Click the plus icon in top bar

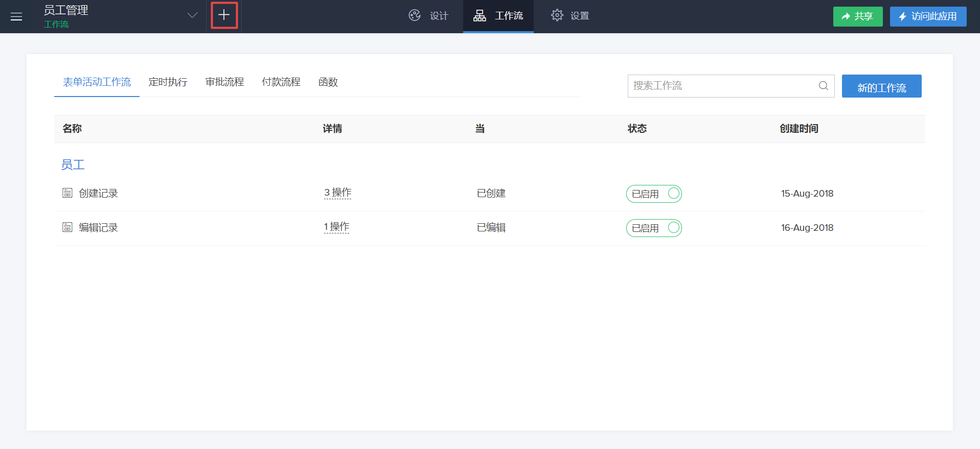(x=224, y=15)
